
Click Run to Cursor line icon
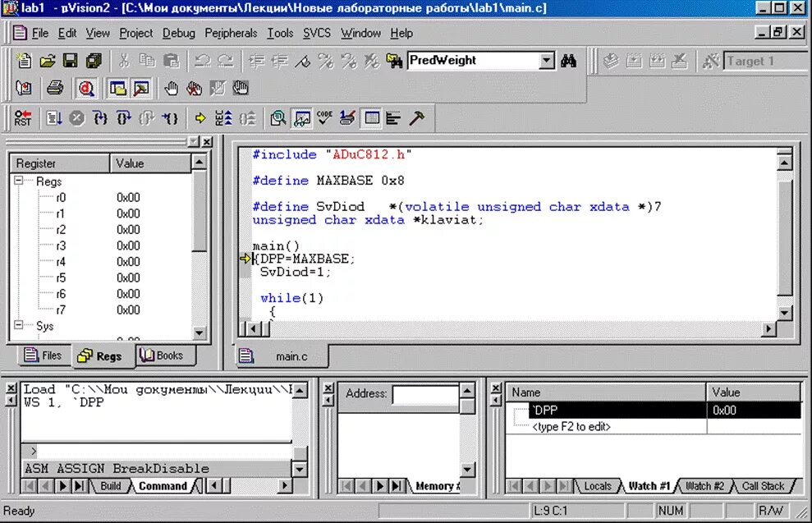pos(170,118)
